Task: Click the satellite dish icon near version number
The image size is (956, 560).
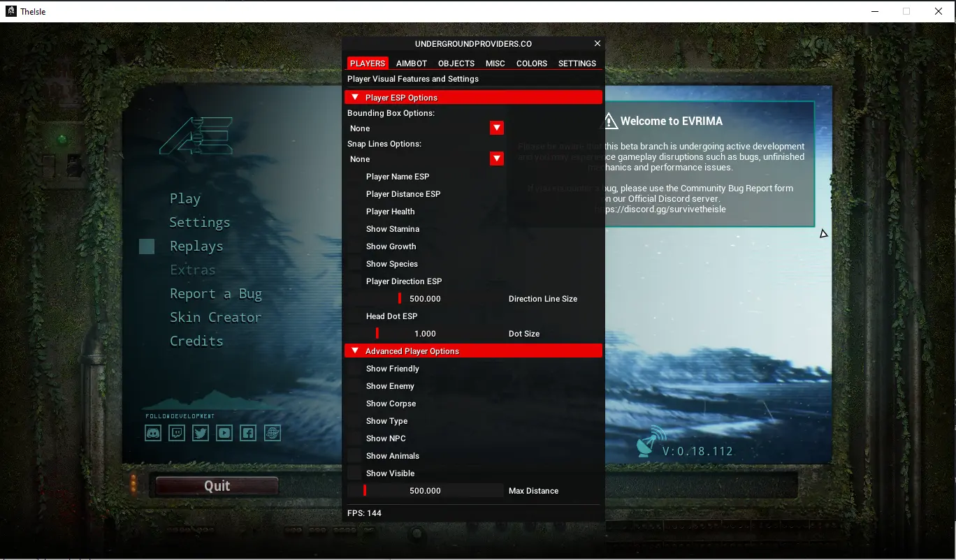Action: [651, 441]
